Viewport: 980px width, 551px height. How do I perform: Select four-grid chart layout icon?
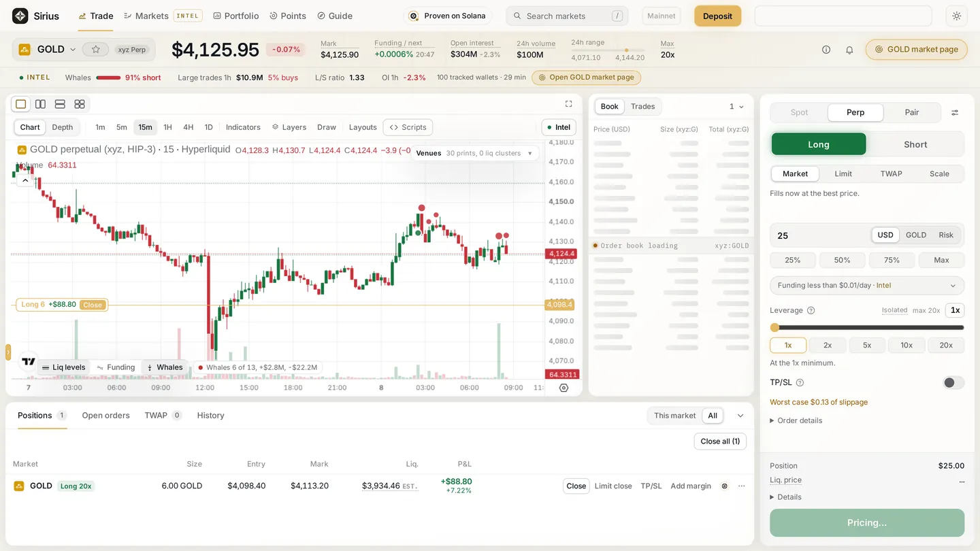(80, 104)
